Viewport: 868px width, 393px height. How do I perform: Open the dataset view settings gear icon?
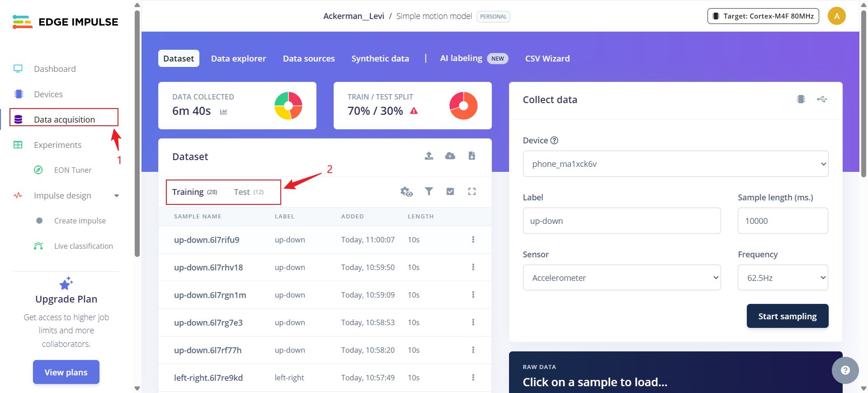[406, 192]
